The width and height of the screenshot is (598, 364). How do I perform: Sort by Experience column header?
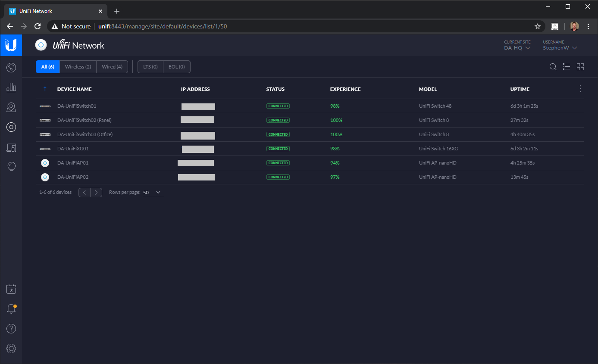(x=345, y=89)
